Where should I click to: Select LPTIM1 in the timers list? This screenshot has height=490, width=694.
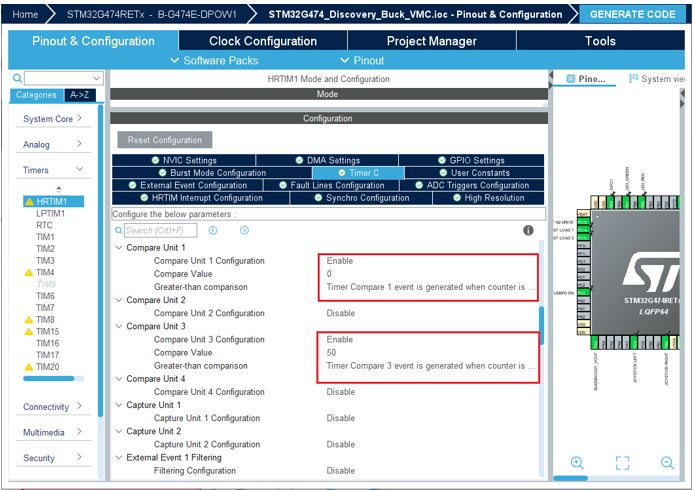coord(50,213)
